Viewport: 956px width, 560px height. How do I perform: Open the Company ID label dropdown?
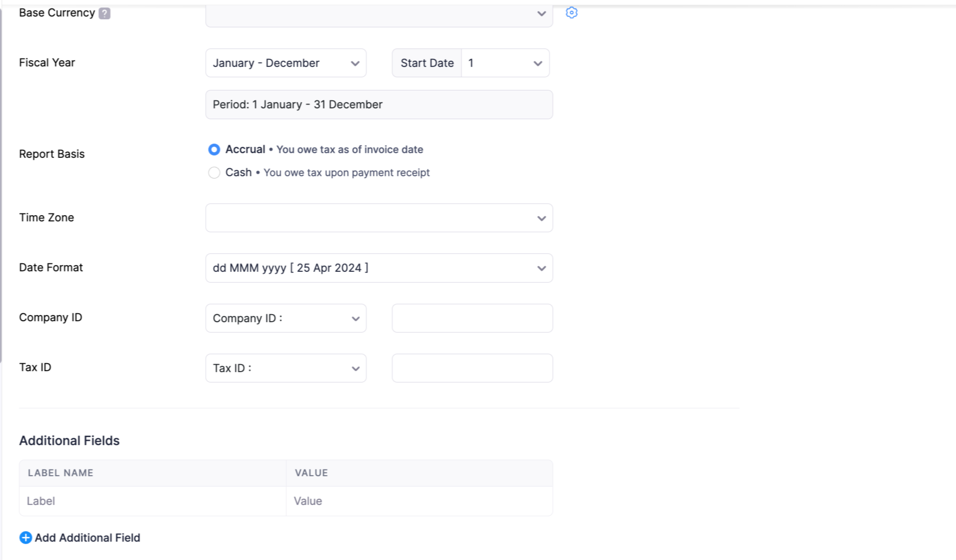click(x=285, y=318)
